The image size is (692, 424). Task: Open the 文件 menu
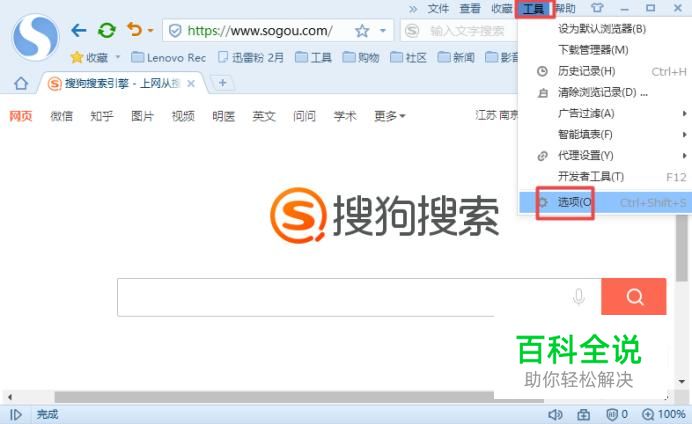(x=438, y=8)
